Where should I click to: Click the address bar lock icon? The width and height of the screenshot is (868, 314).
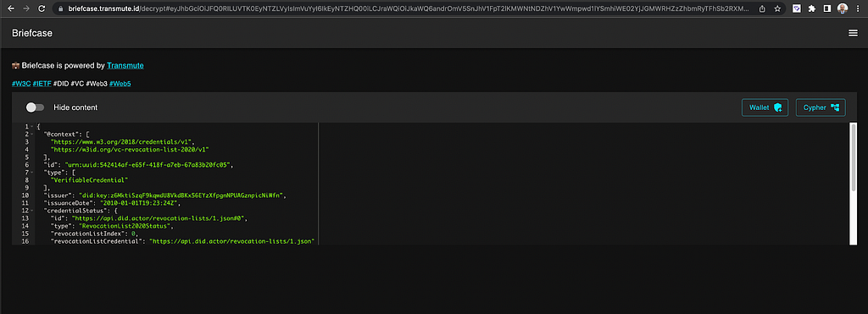(61, 8)
